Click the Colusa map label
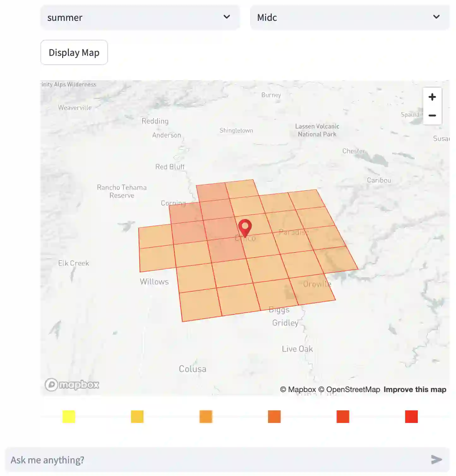This screenshot has height=476, width=456. (193, 369)
